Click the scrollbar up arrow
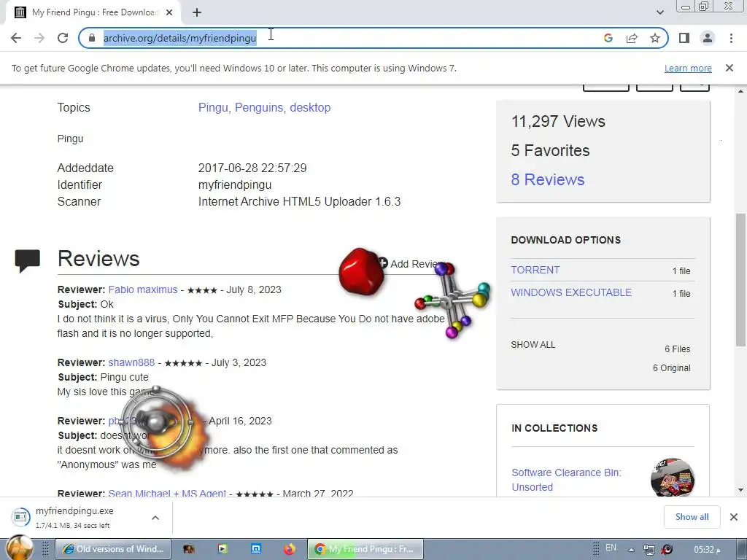Image resolution: width=747 pixels, height=560 pixels. coord(740,91)
